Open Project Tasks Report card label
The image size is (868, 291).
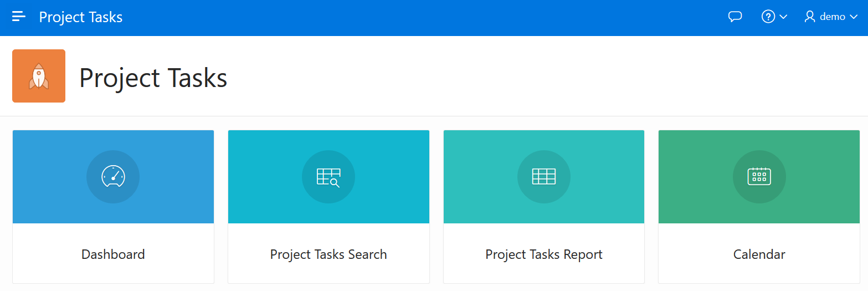tap(543, 254)
